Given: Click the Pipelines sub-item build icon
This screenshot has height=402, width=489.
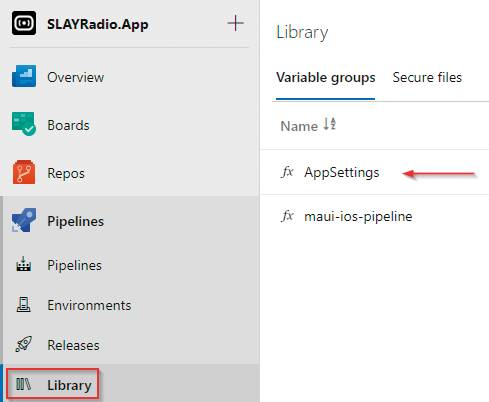Looking at the screenshot, I should coord(24,265).
